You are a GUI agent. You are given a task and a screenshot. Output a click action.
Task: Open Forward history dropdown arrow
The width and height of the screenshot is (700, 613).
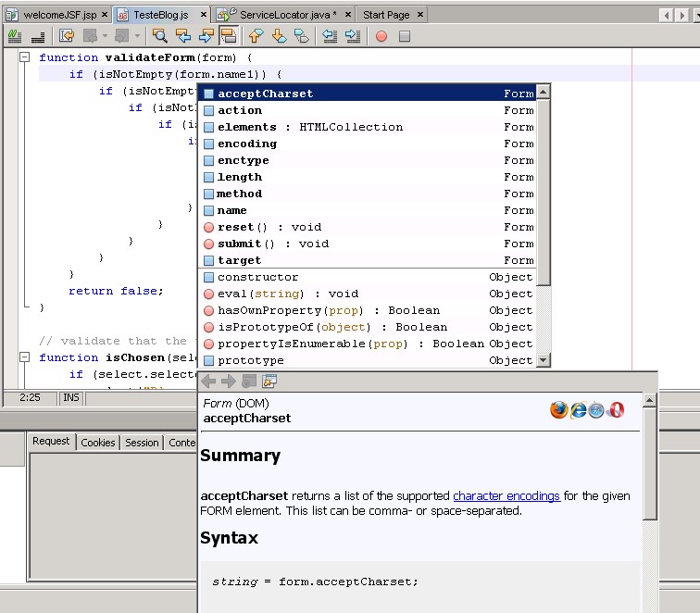[137, 36]
